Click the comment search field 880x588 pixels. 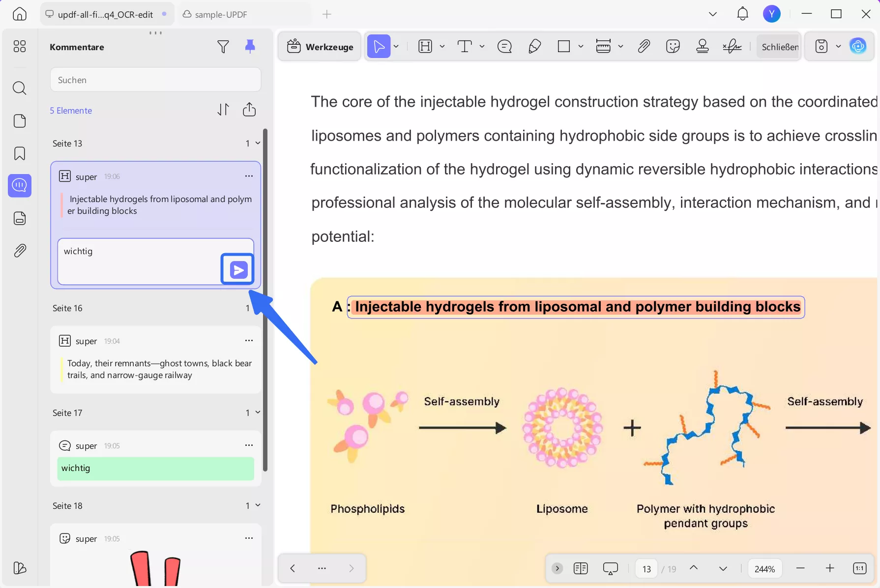[155, 80]
